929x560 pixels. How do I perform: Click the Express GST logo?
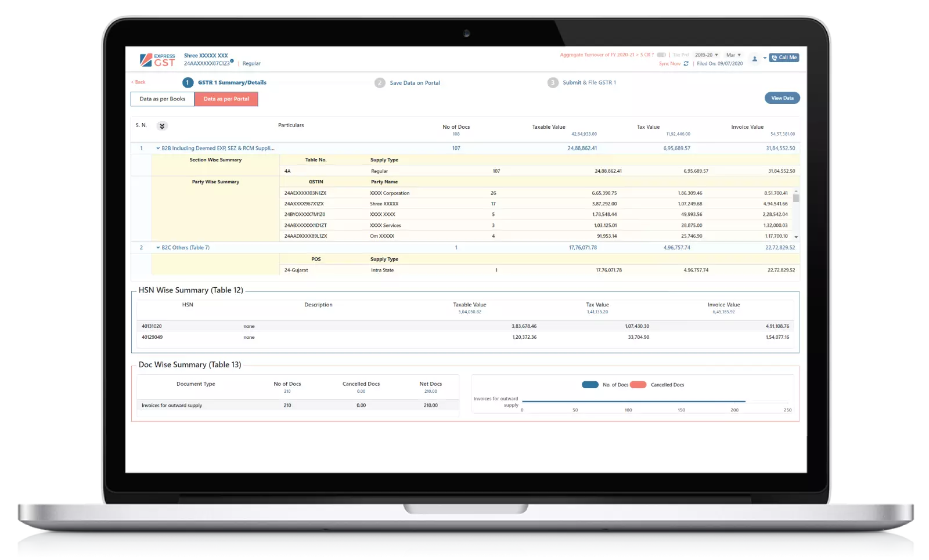tap(157, 60)
